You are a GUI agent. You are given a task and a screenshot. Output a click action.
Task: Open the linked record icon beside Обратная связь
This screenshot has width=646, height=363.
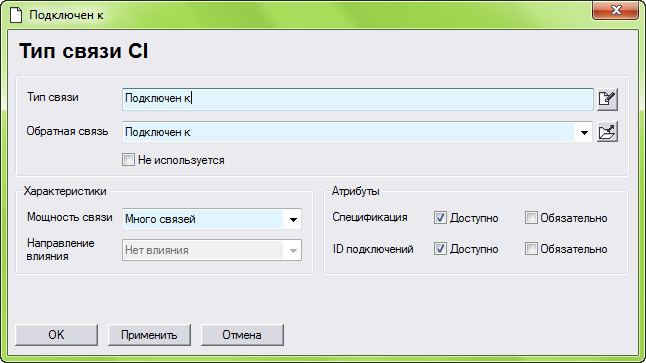(x=607, y=132)
